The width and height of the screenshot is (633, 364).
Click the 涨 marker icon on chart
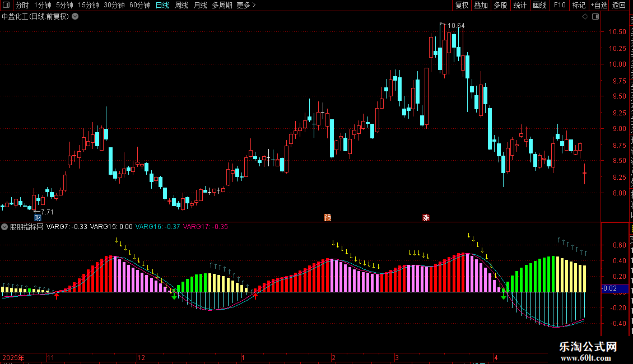(426, 217)
